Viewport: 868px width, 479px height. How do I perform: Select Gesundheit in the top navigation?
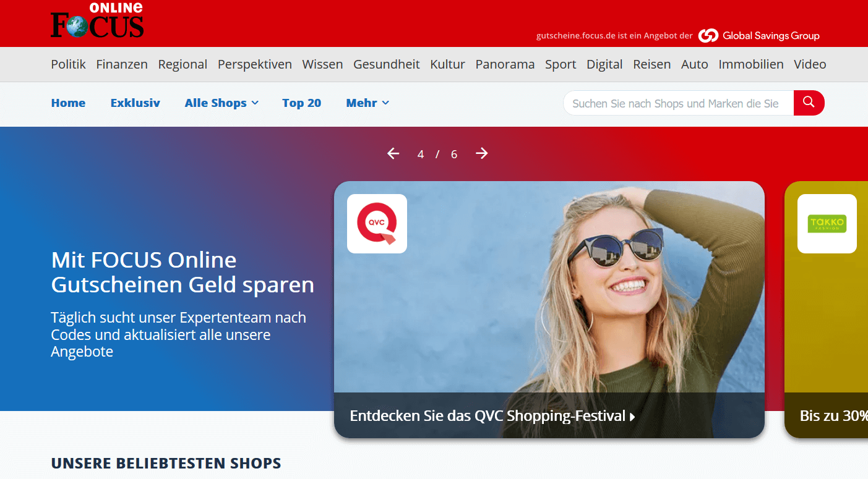pos(386,64)
